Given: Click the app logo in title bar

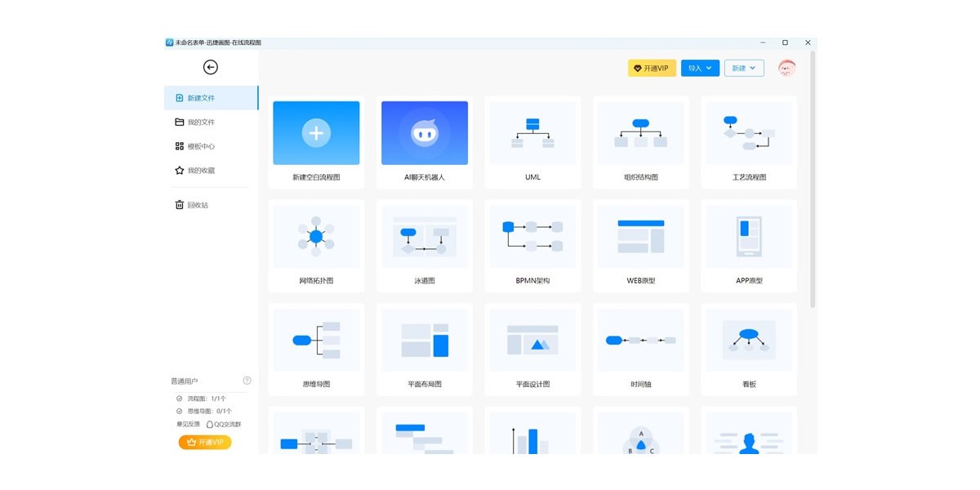Looking at the screenshot, I should tap(170, 42).
